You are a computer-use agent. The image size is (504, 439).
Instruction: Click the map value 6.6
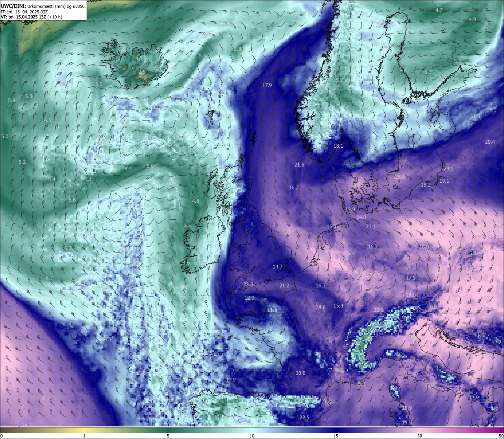[143, 128]
